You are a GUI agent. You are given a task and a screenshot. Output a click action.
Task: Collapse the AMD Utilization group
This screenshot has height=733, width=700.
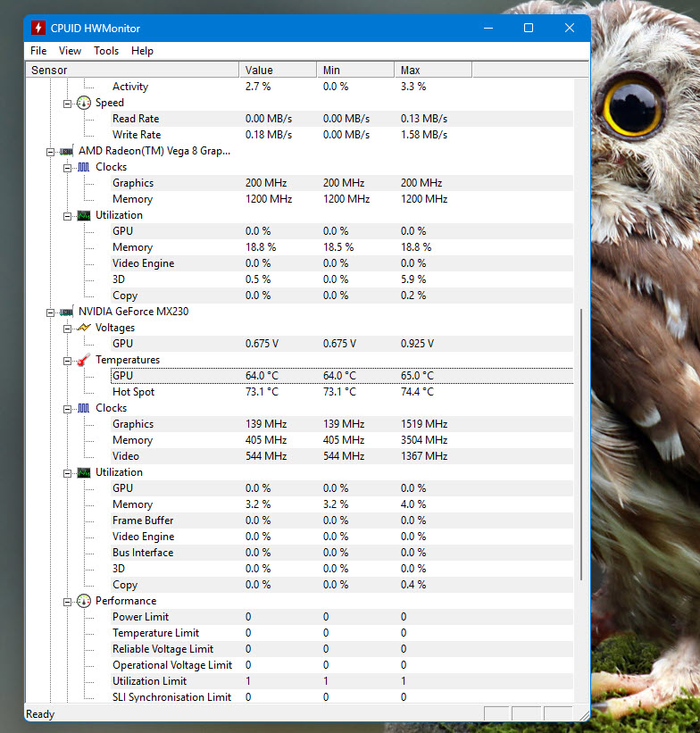[67, 216]
